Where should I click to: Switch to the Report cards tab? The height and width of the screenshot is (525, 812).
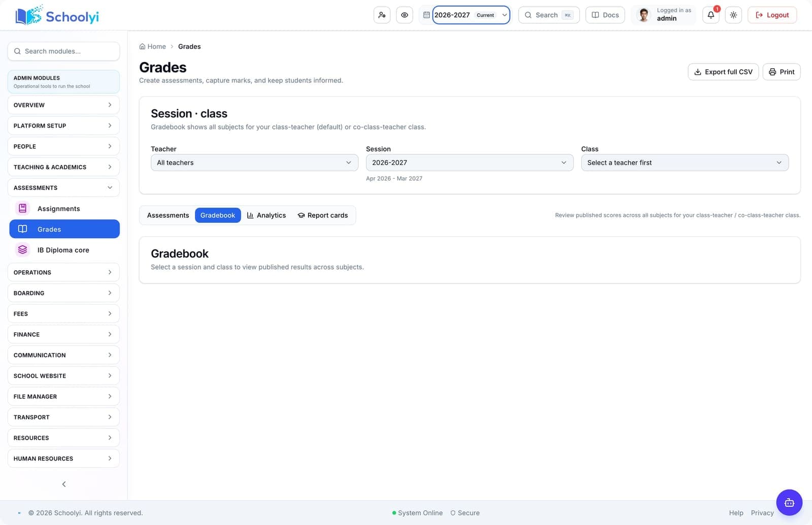[x=323, y=215]
